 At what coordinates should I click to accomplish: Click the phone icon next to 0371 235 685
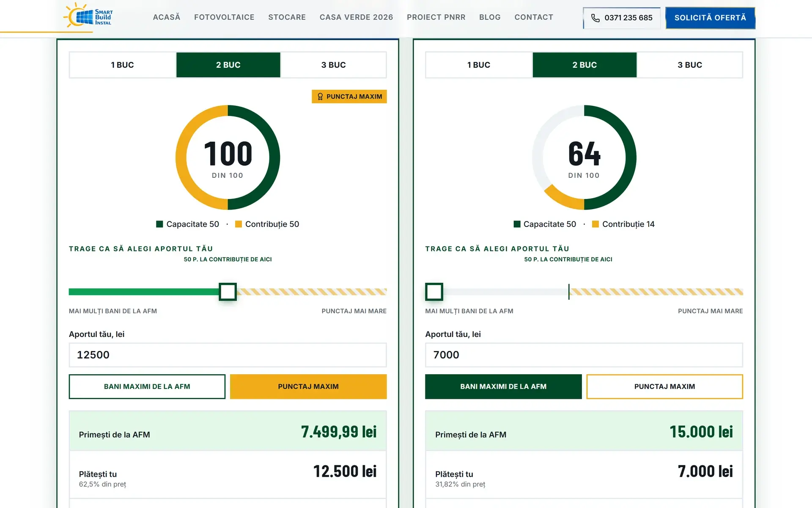595,18
